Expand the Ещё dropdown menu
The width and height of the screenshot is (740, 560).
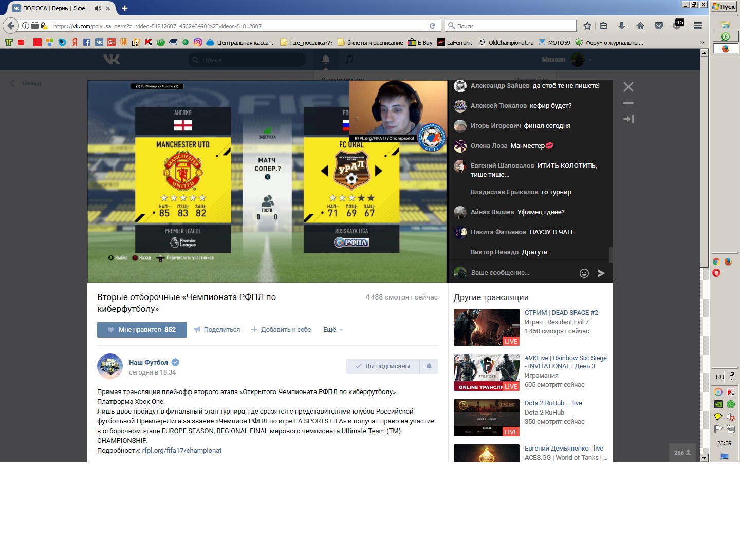332,330
